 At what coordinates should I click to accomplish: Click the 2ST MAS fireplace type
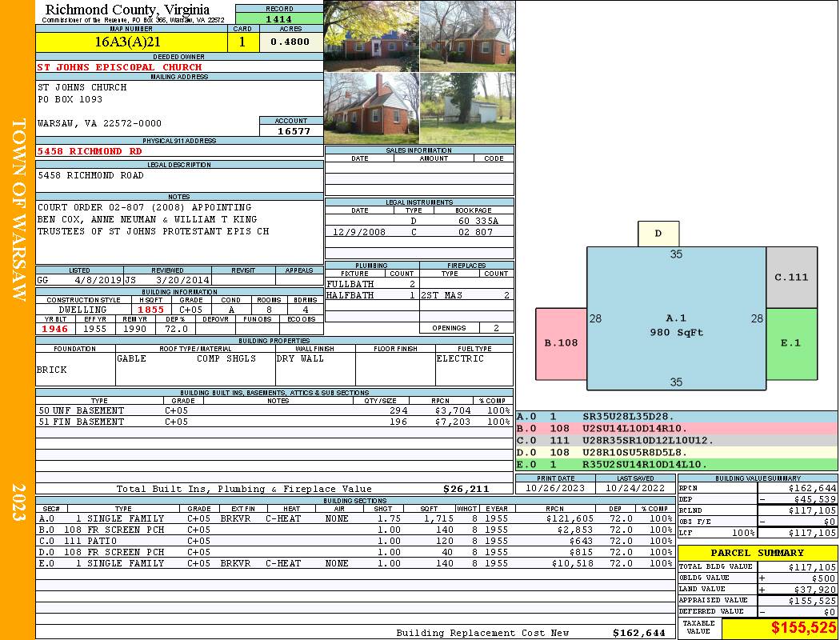[x=442, y=295]
